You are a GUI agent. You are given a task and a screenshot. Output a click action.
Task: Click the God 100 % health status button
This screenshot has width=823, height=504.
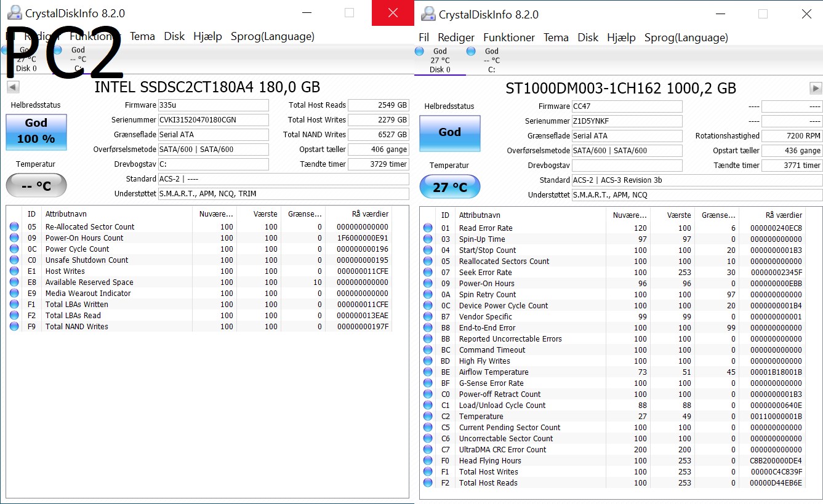click(36, 132)
